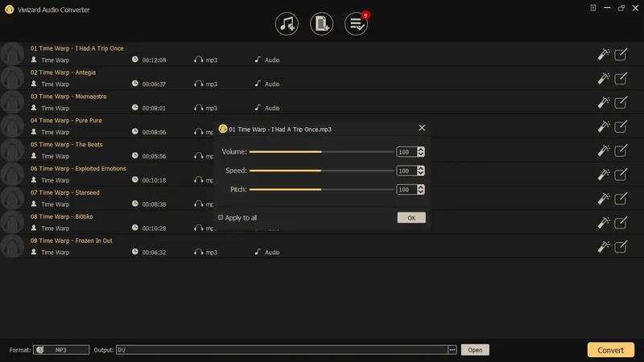This screenshot has height=362, width=644.
Task: Click the Output path field D:/
Action: (x=283, y=350)
